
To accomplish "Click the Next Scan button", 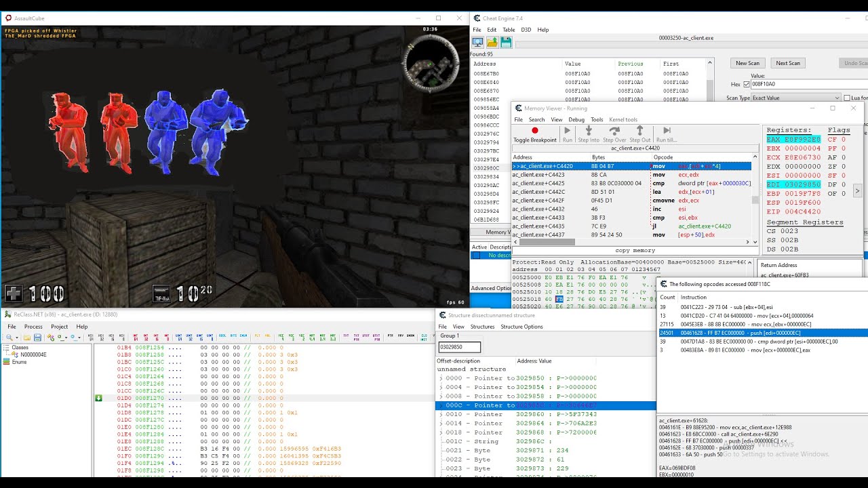I will click(x=788, y=63).
